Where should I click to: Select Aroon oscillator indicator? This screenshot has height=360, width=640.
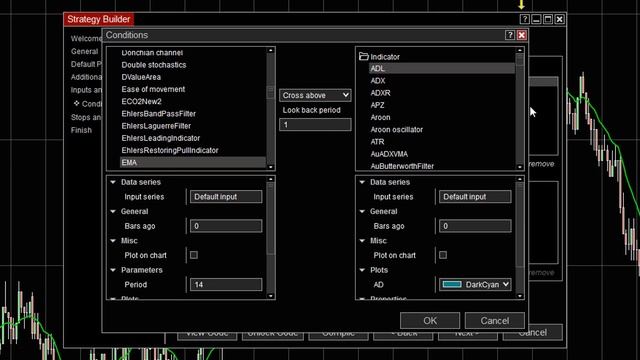pos(396,130)
